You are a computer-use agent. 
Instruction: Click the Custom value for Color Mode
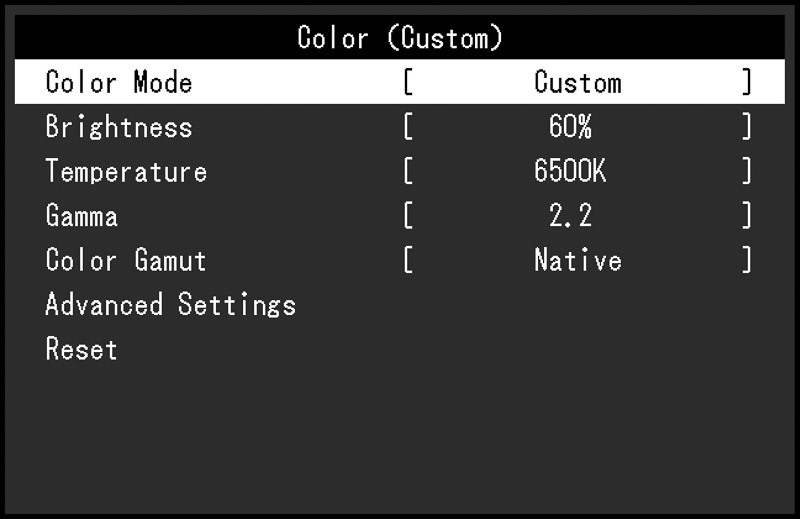coord(577,82)
